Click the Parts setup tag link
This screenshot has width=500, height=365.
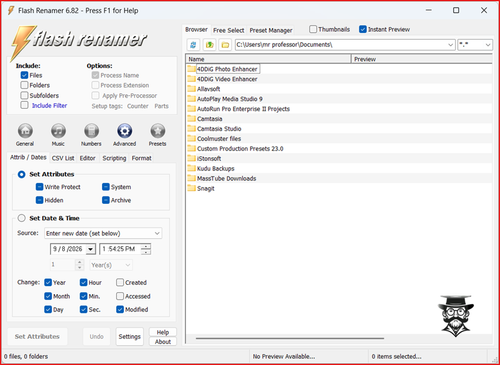click(x=161, y=106)
